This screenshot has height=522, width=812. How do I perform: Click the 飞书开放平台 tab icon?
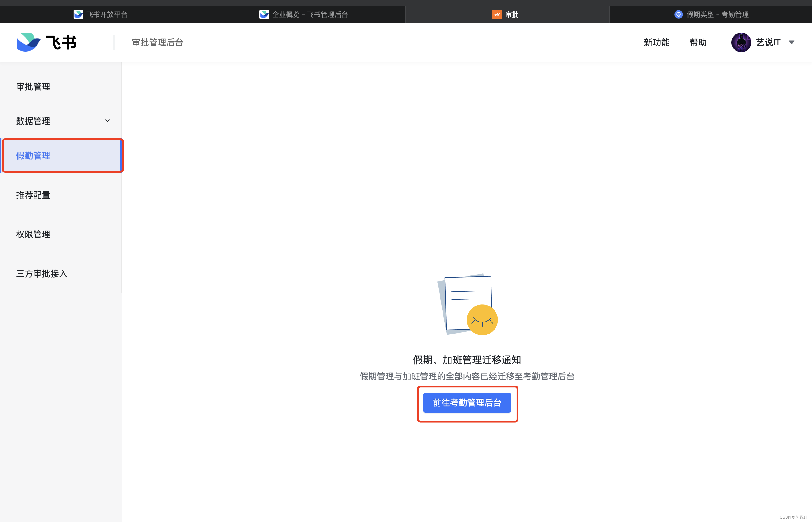click(x=78, y=14)
